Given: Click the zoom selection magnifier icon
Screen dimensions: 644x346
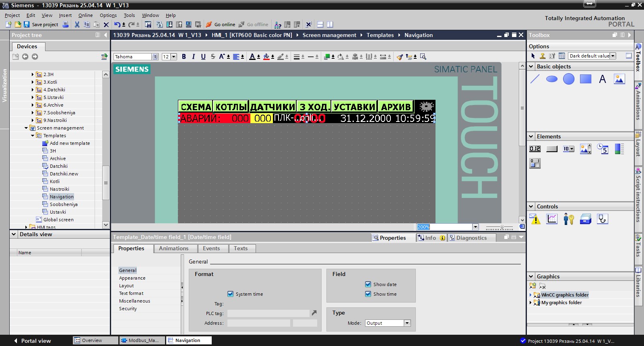Looking at the screenshot, I should (x=423, y=57).
